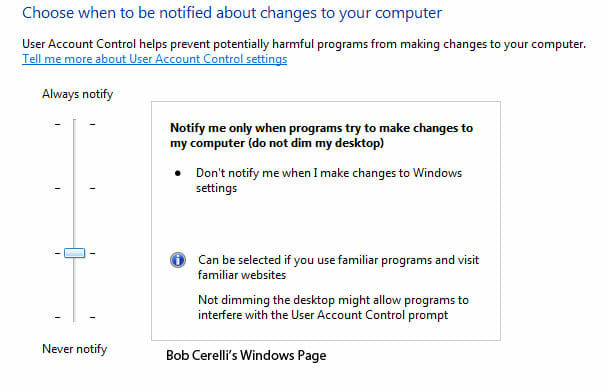Set slider to the second-highest notification tick
The image size is (603, 392).
point(75,188)
